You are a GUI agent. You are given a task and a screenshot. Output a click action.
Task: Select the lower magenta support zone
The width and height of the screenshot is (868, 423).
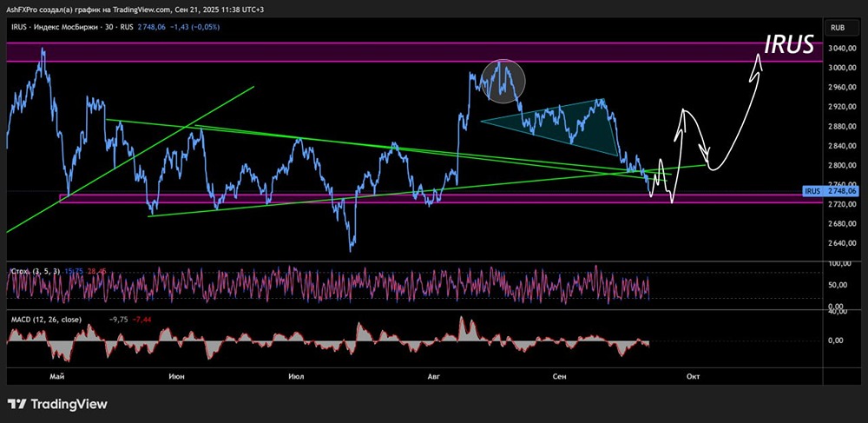(260, 199)
